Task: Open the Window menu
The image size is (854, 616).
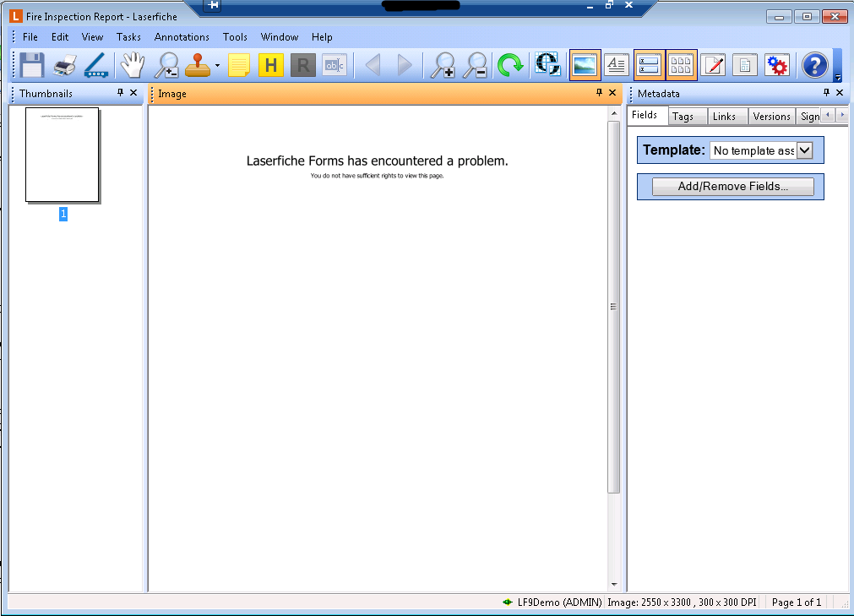Action: click(280, 37)
